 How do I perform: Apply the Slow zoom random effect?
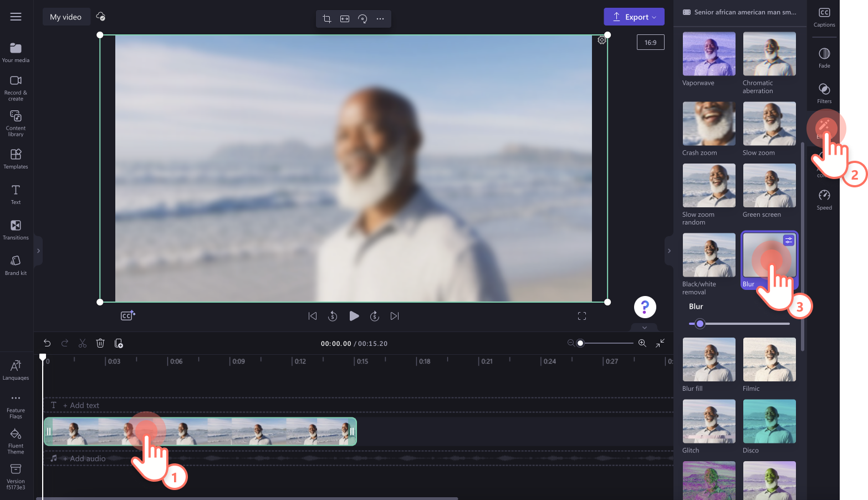pos(709,185)
